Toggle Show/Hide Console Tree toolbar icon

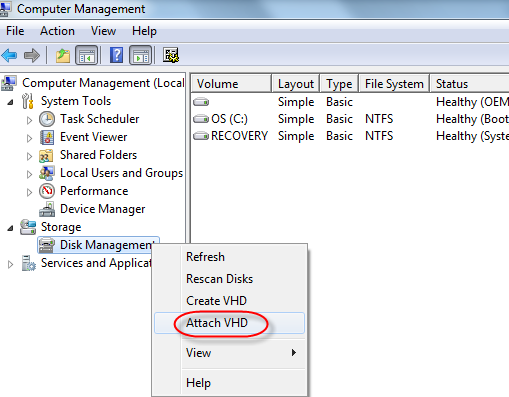pos(87,55)
